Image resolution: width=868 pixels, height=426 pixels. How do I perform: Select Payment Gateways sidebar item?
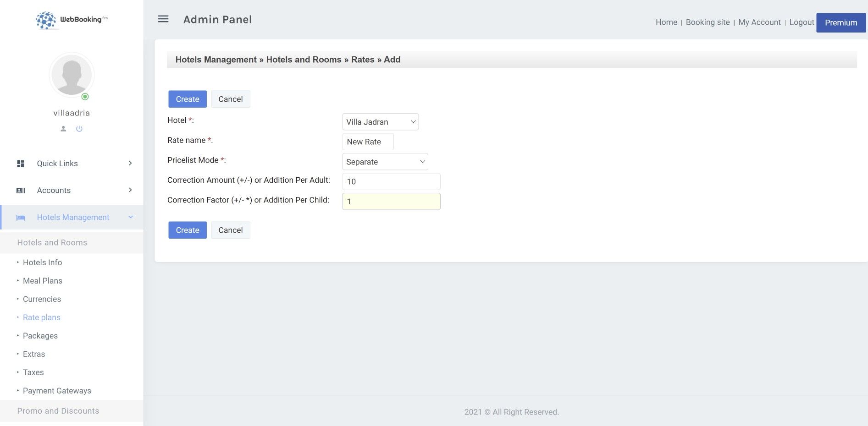57,391
